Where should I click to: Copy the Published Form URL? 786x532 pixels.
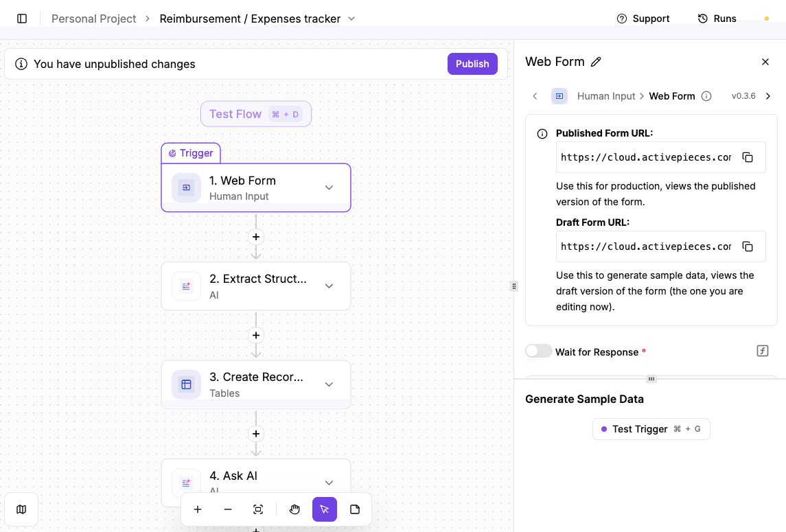tap(748, 157)
